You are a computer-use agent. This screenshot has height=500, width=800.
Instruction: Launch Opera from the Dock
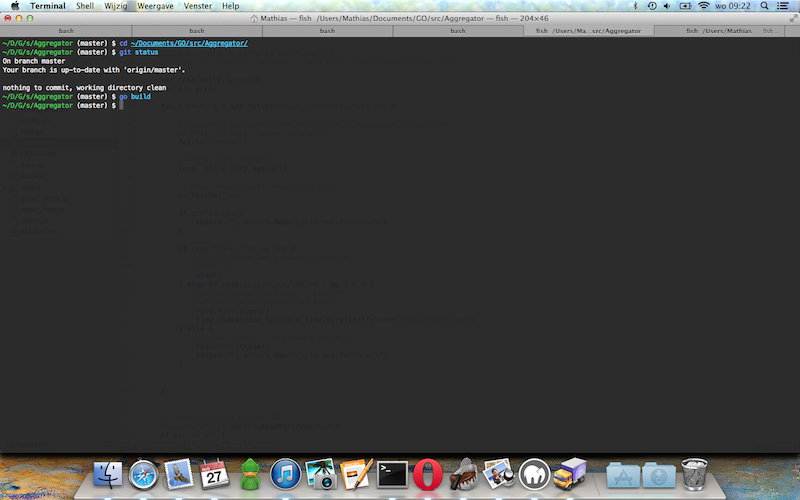[x=428, y=474]
